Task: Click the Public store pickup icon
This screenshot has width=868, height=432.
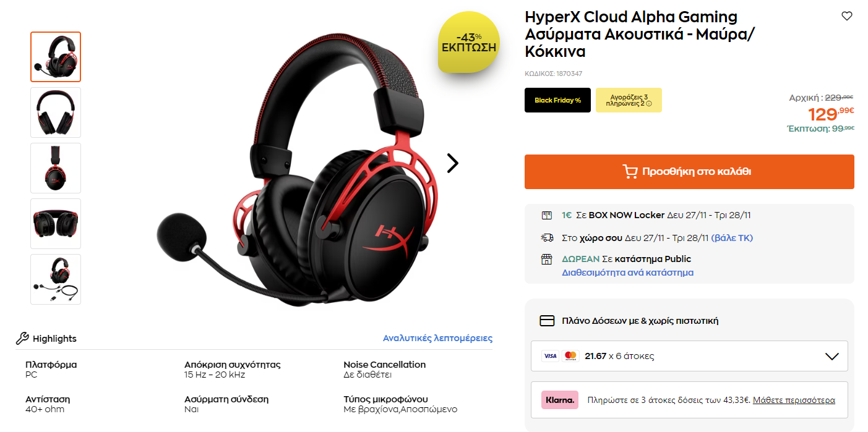Action: [x=546, y=260]
